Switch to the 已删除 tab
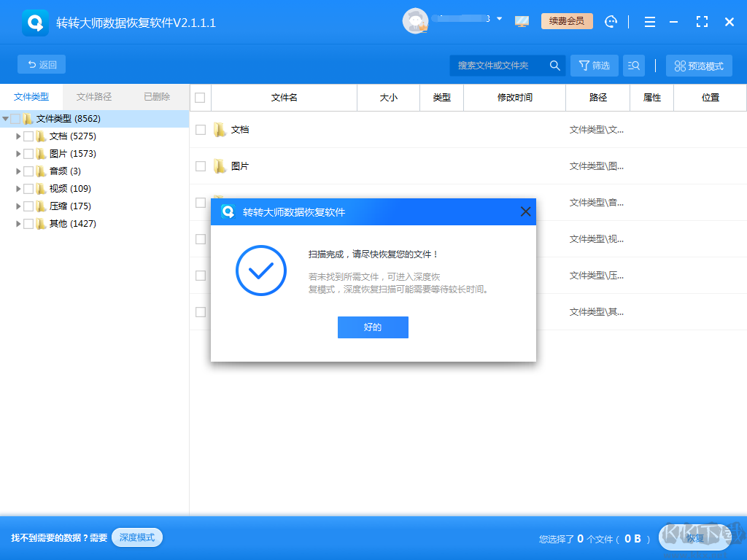The height and width of the screenshot is (560, 747). pos(157,97)
